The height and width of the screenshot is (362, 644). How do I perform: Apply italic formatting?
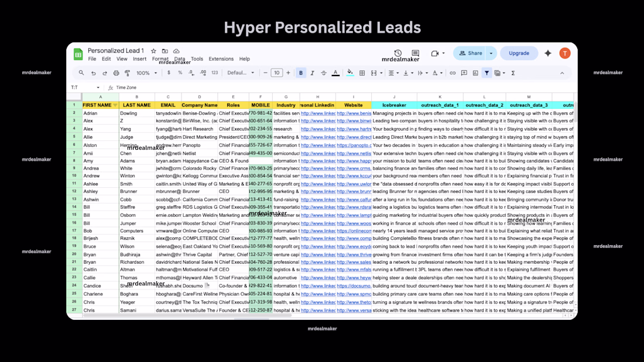pyautogui.click(x=312, y=73)
